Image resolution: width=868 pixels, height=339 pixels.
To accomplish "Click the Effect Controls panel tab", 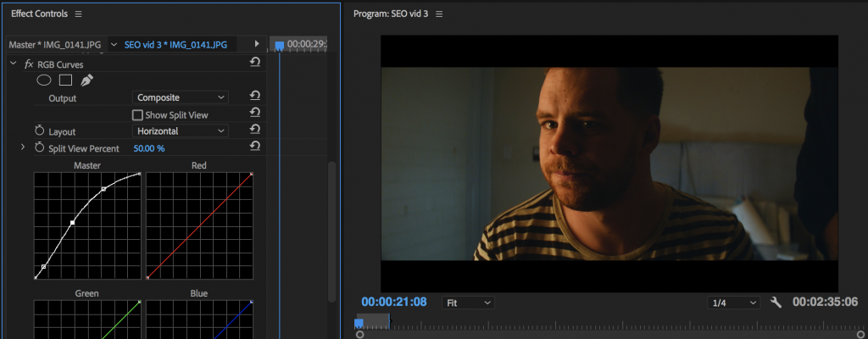I will 39,14.
